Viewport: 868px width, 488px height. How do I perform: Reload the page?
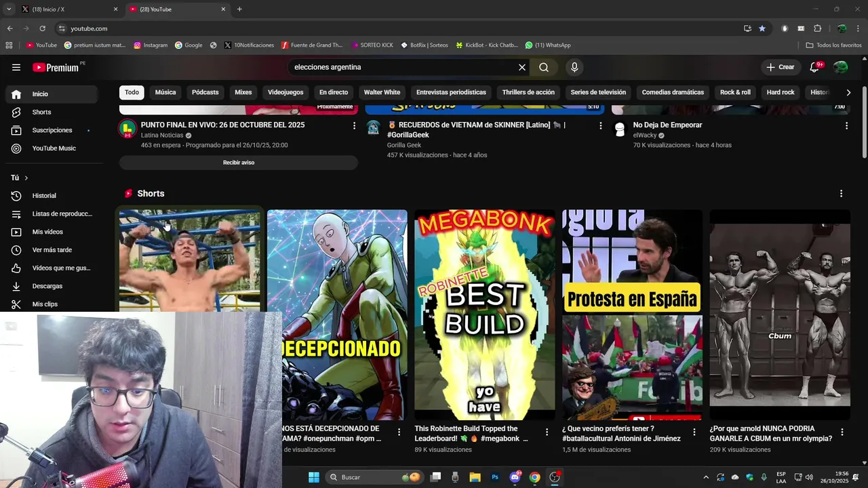pos(42,28)
